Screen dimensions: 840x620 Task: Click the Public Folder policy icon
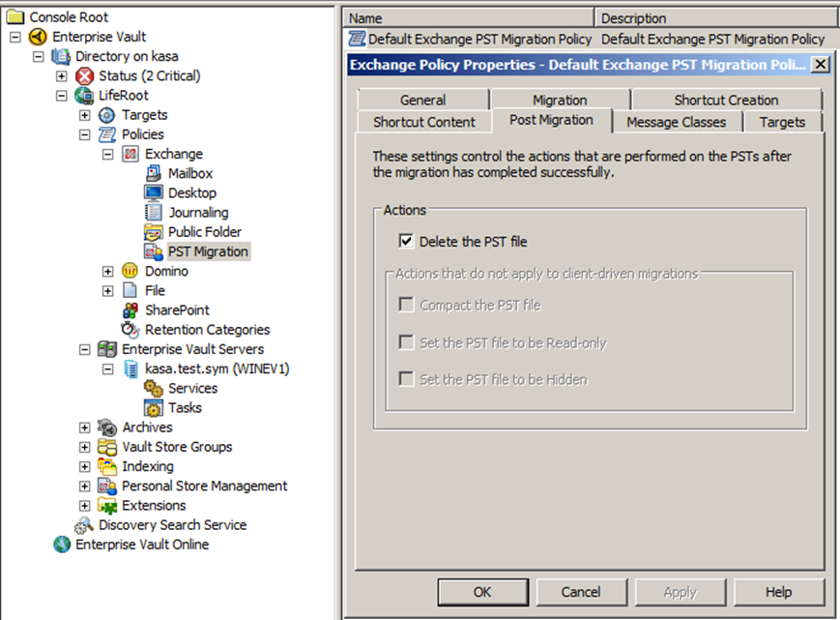click(x=154, y=232)
